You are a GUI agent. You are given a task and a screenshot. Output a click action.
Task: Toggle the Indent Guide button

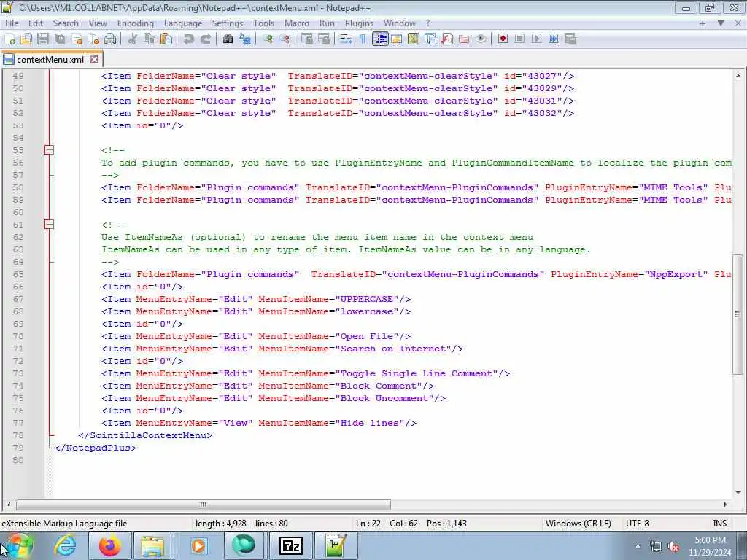tap(380, 39)
